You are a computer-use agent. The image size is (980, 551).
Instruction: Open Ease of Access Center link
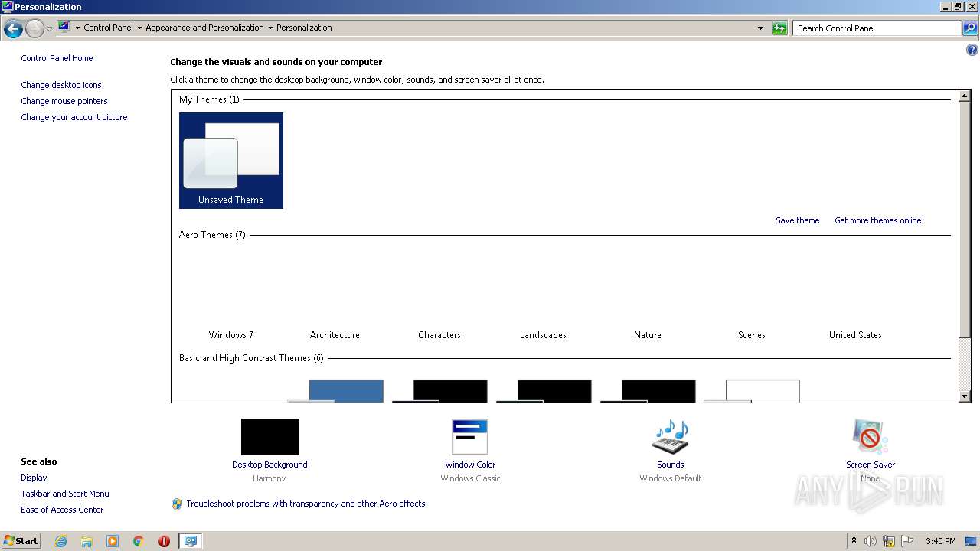coord(62,510)
